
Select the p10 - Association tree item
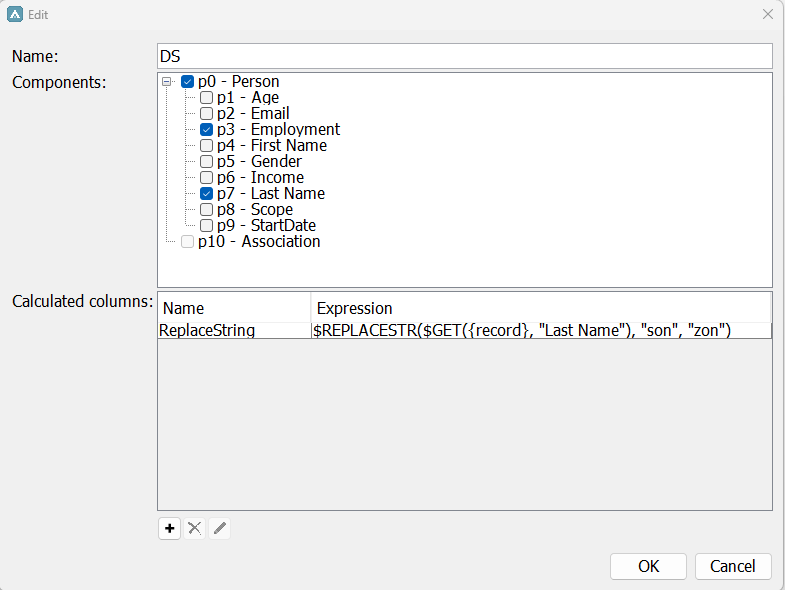[x=258, y=241]
